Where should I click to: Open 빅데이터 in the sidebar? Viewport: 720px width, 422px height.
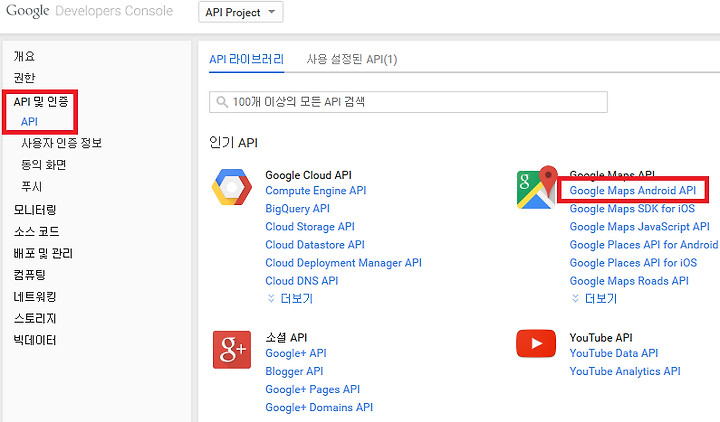tap(35, 340)
